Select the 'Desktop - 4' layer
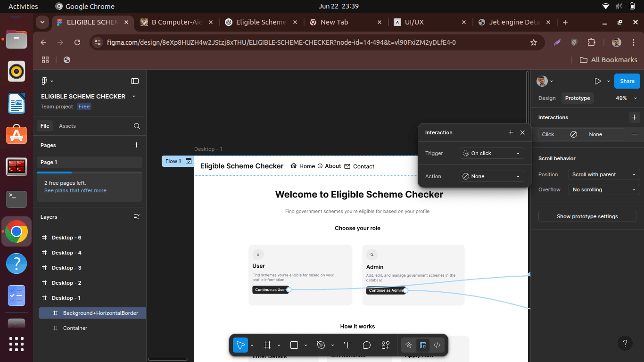Screen dimensions: 644x362 click(66, 253)
